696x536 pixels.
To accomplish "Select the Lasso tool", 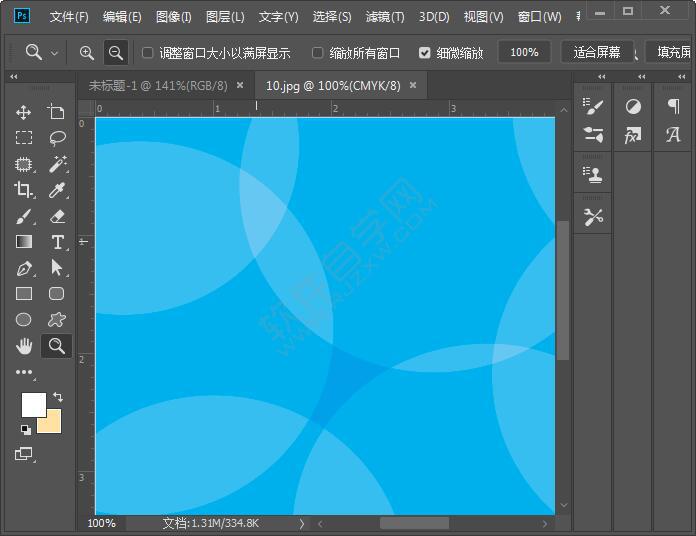I will point(57,138).
